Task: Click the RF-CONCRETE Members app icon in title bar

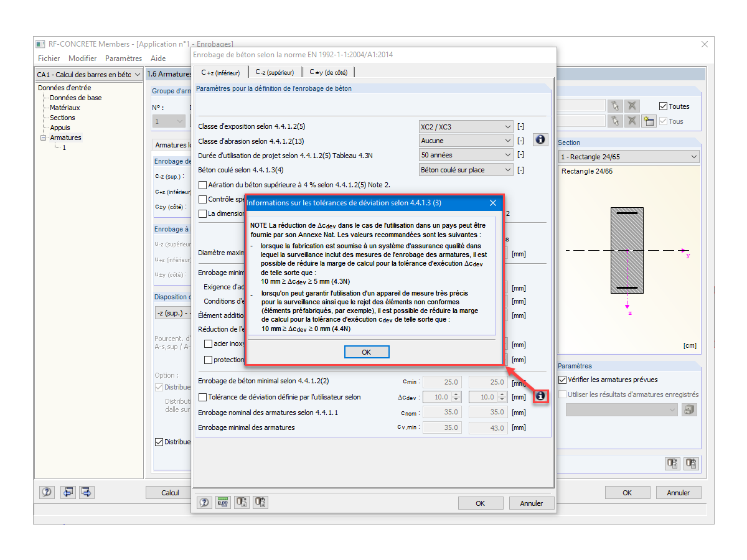Action: 40,44
